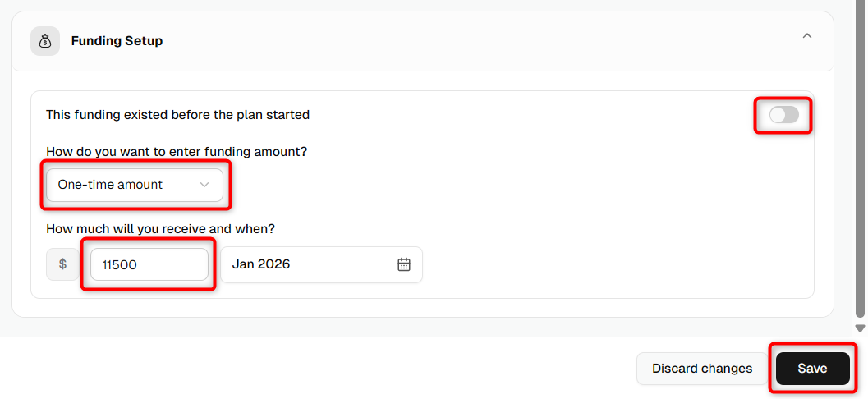The image size is (868, 399).
Task: Focus the 11500 amount field
Action: click(149, 264)
